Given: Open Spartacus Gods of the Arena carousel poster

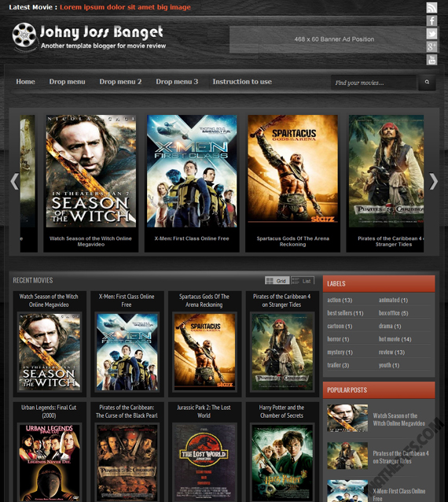Looking at the screenshot, I should (x=293, y=171).
